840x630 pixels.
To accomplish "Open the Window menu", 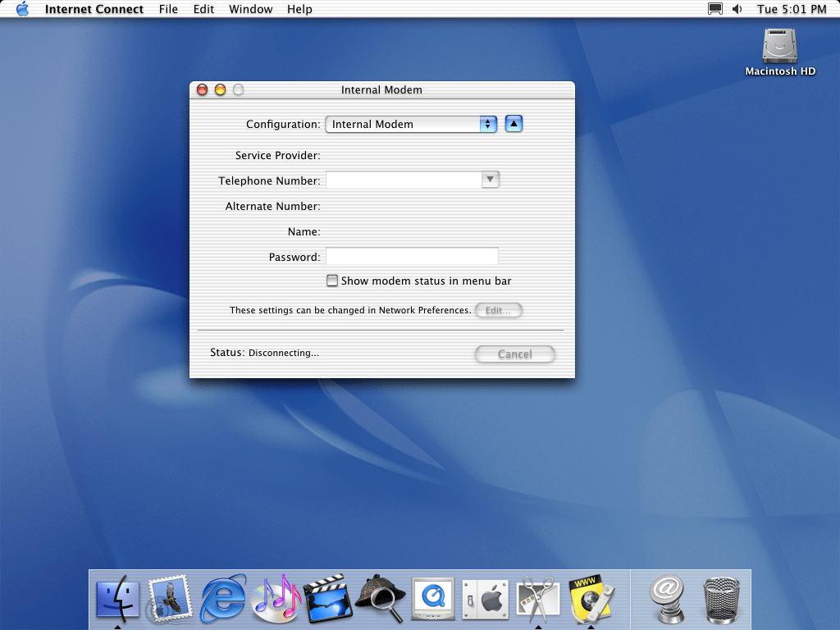I will pos(251,9).
